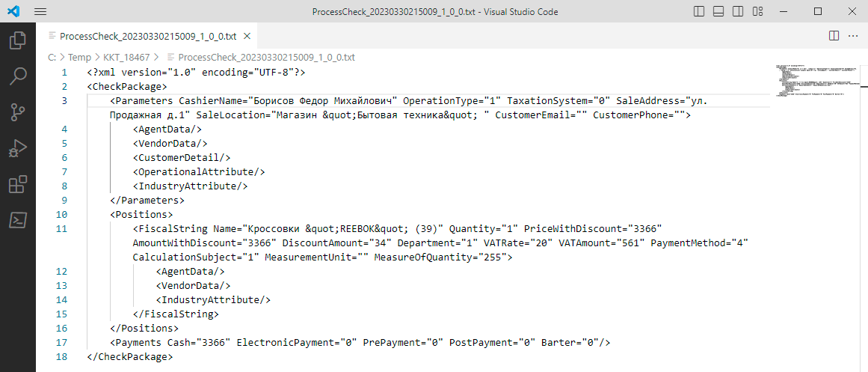
Task: Click the minimap code overview
Action: point(817,82)
